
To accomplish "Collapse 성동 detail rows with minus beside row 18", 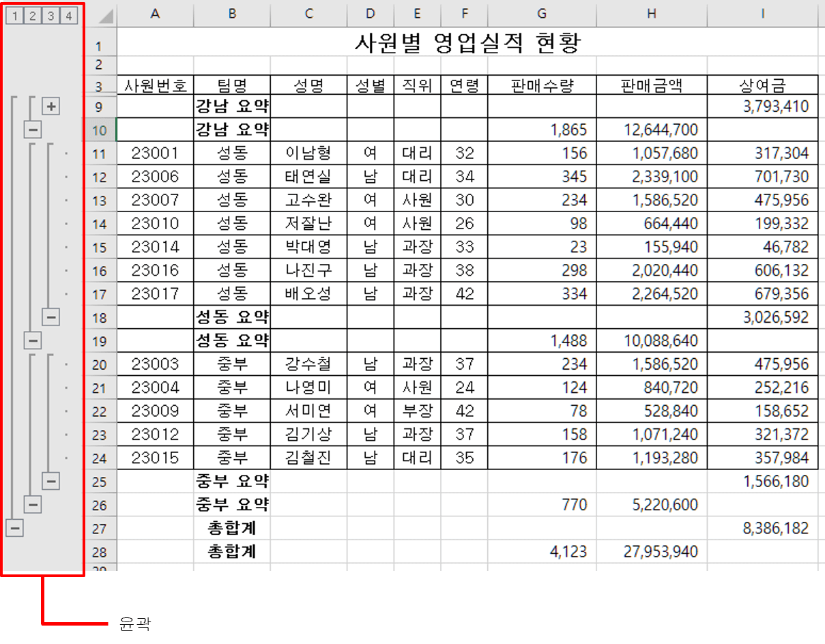I will [x=52, y=317].
